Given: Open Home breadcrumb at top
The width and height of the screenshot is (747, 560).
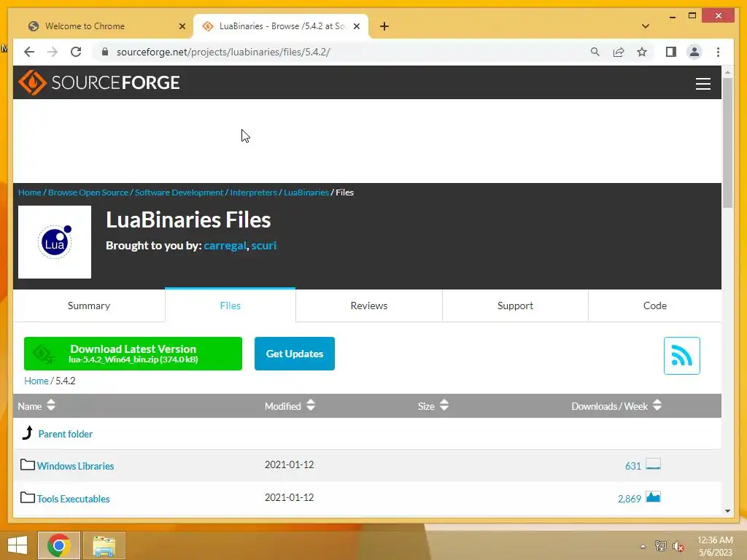Looking at the screenshot, I should click(29, 192).
